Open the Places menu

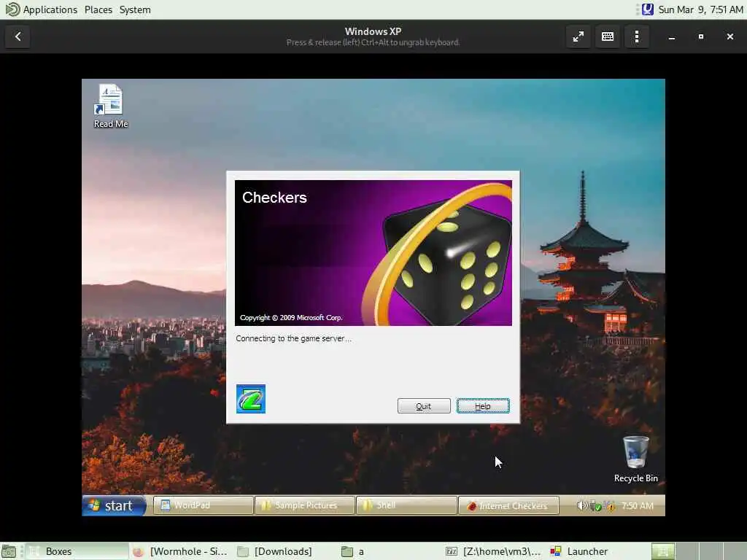click(98, 9)
